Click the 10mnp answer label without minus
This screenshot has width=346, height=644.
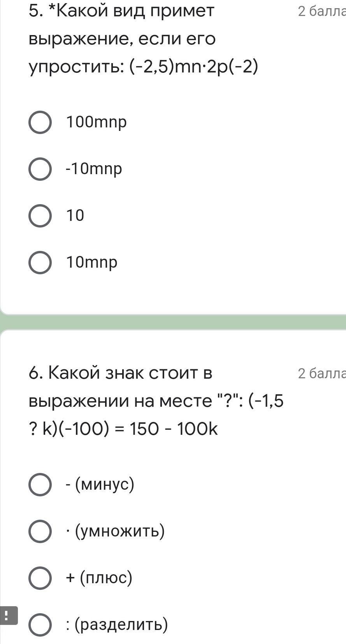(x=92, y=262)
